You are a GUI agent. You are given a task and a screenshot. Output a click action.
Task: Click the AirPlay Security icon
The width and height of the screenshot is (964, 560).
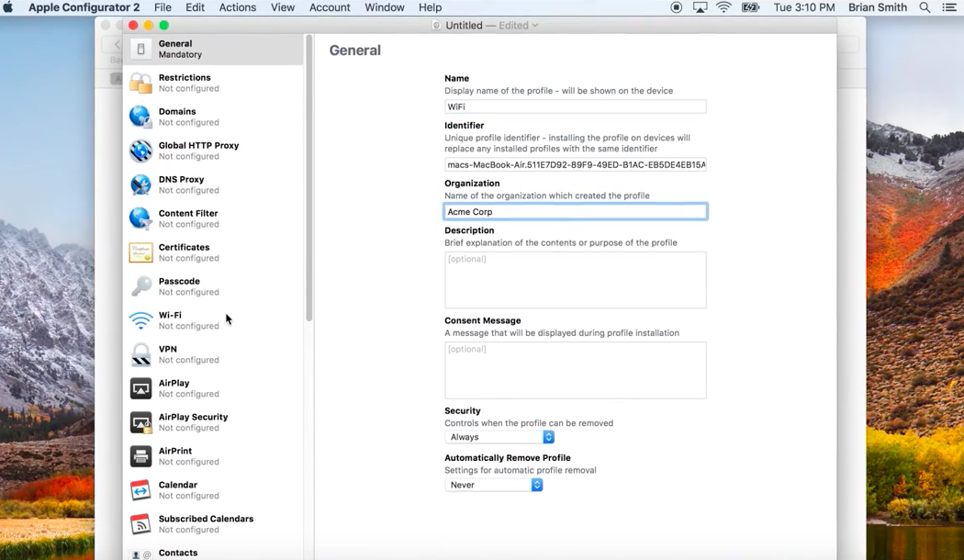pyautogui.click(x=140, y=422)
